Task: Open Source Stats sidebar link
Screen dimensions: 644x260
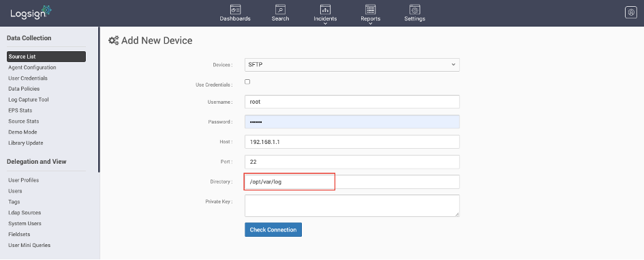Action: click(x=23, y=121)
